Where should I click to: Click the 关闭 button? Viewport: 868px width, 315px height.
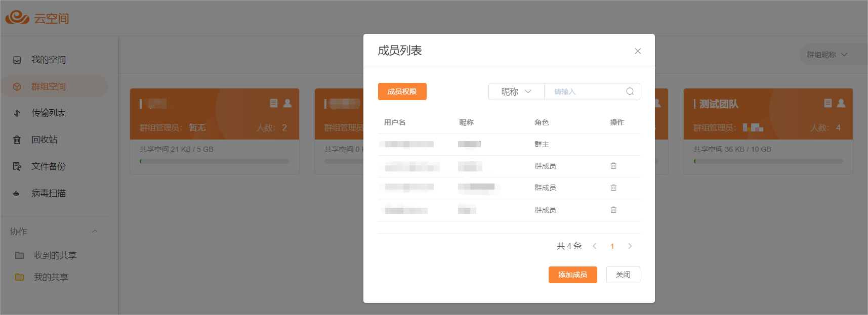(x=623, y=275)
